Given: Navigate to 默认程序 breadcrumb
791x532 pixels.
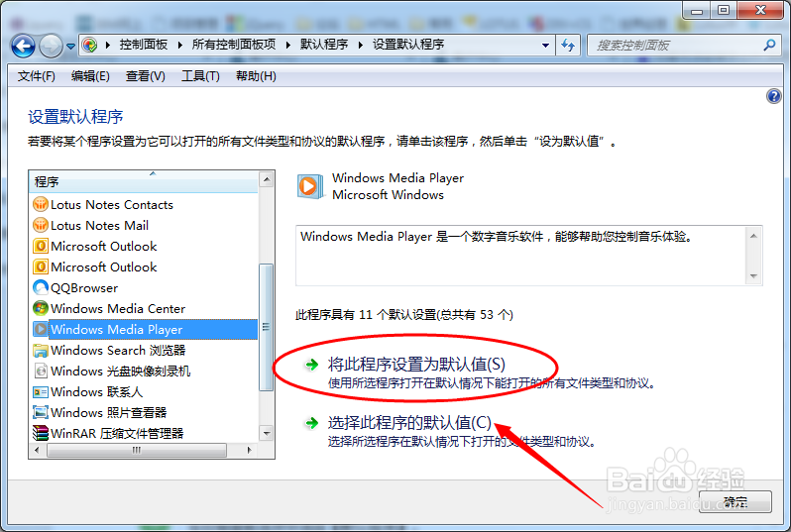Looking at the screenshot, I should point(324,45).
